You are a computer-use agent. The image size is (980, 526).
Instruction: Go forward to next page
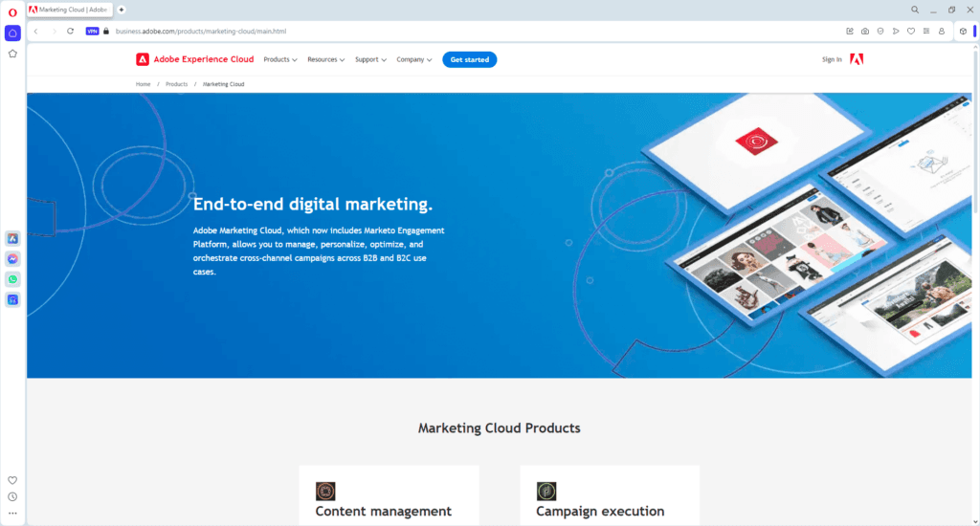point(54,32)
